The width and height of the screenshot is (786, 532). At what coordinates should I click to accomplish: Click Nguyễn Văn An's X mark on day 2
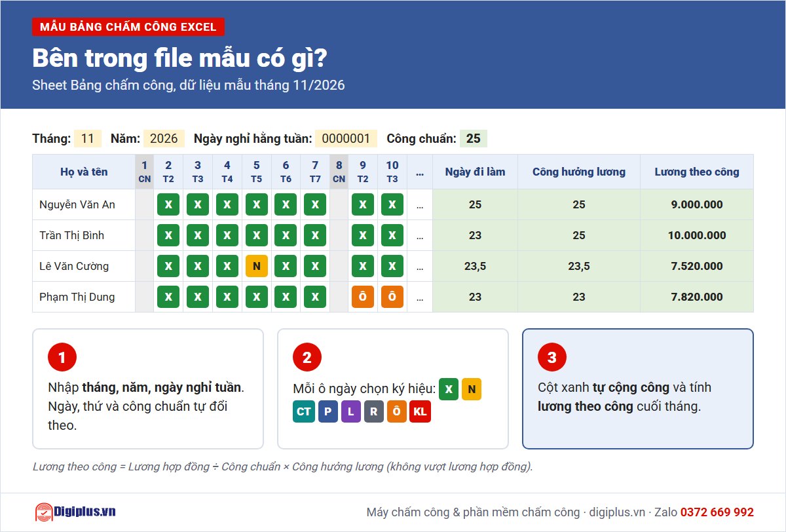(x=168, y=204)
